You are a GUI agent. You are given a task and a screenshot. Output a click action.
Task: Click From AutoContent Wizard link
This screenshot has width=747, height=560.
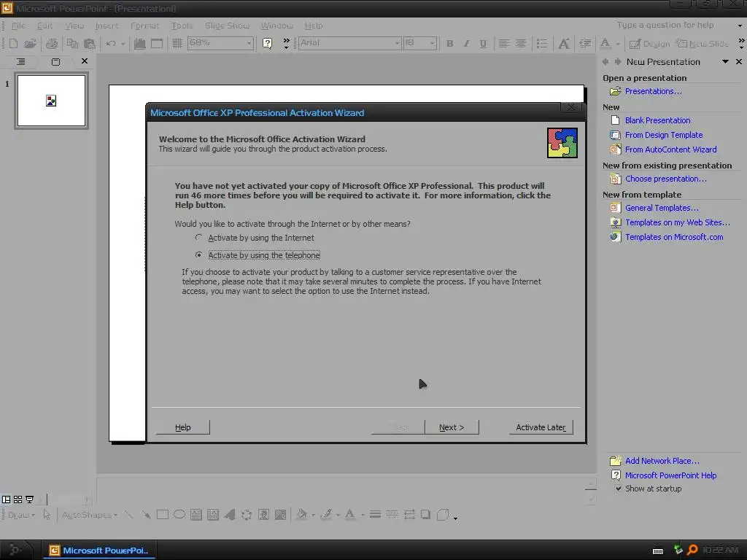671,149
